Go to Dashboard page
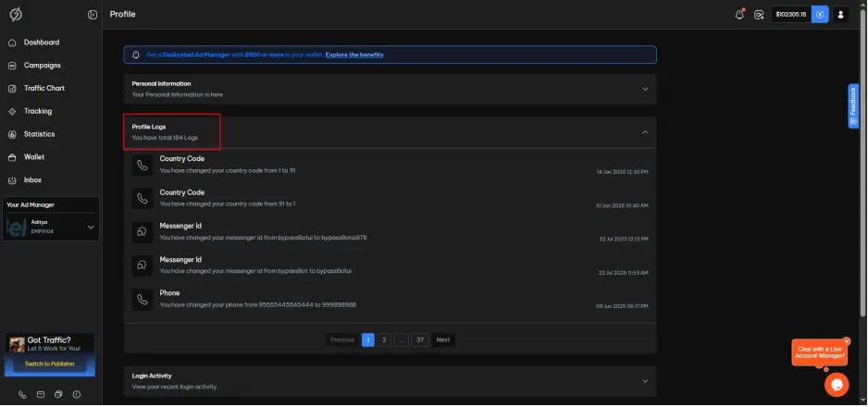Image resolution: width=868 pixels, height=407 pixels. 42,43
